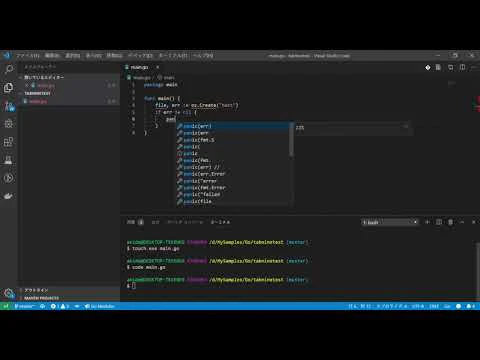
Task: Choose the 'panic(err.Error' suggestion
Action: 233,174
